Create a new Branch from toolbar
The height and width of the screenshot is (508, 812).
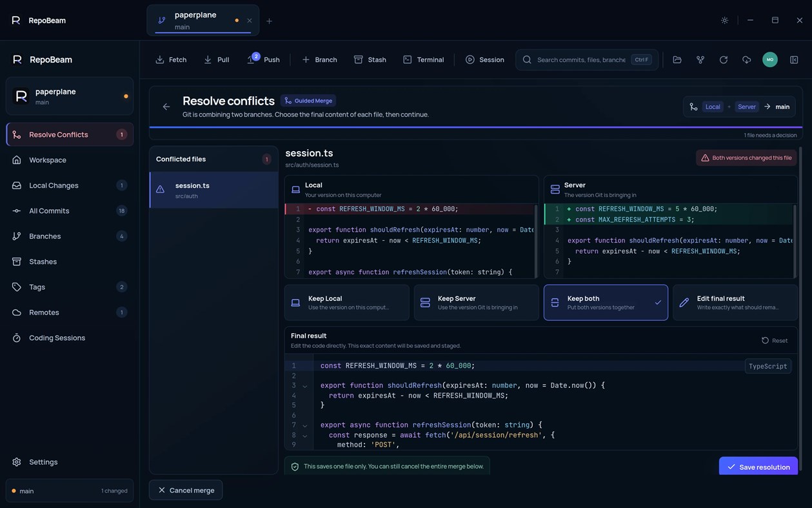click(x=319, y=59)
